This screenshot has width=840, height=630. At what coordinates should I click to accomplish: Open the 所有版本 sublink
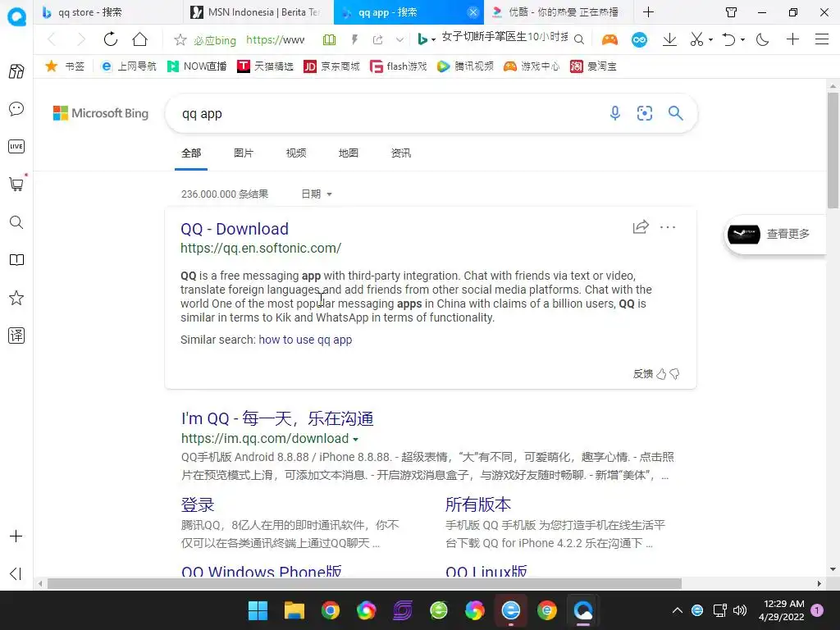(478, 504)
